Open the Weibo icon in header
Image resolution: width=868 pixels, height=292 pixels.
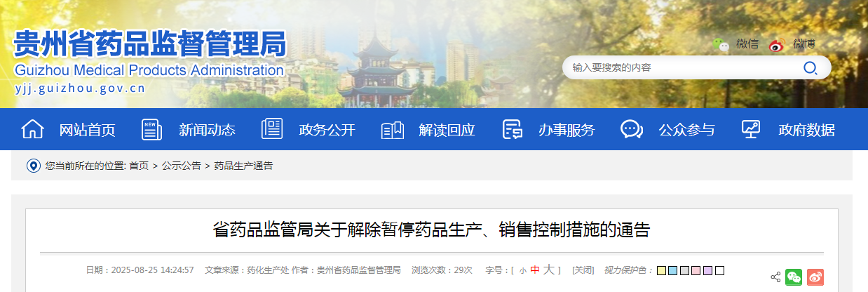777,45
